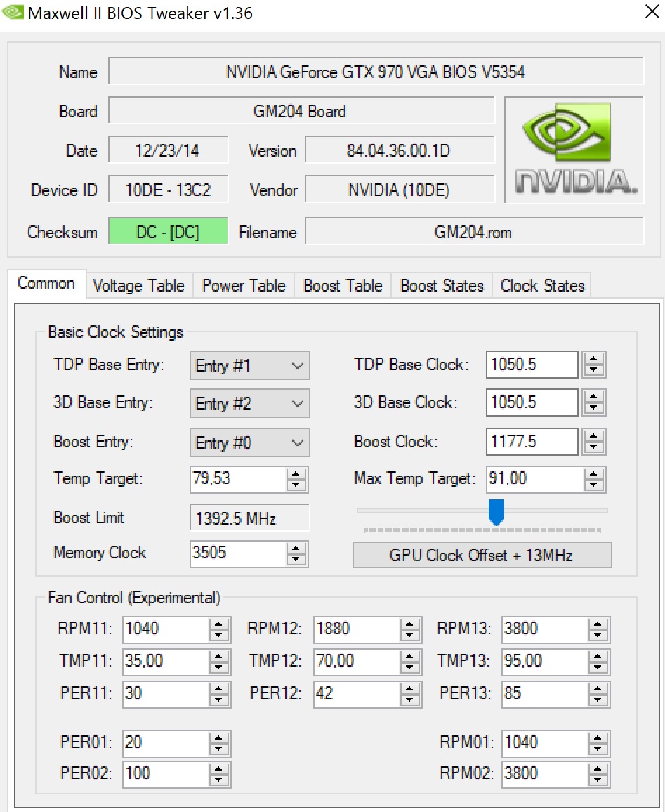Increase the PER01 percentage value

(x=218, y=738)
